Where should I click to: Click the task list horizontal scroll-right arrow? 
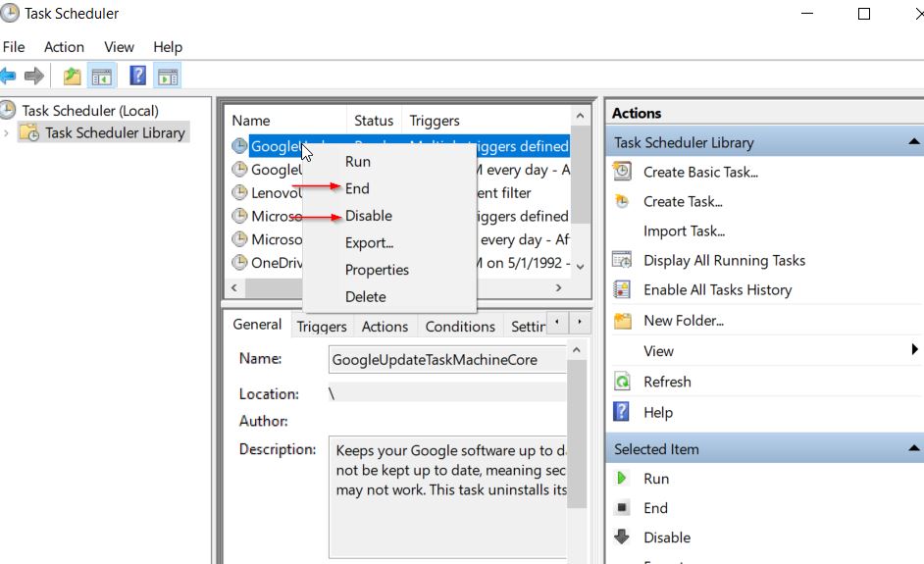(x=559, y=287)
